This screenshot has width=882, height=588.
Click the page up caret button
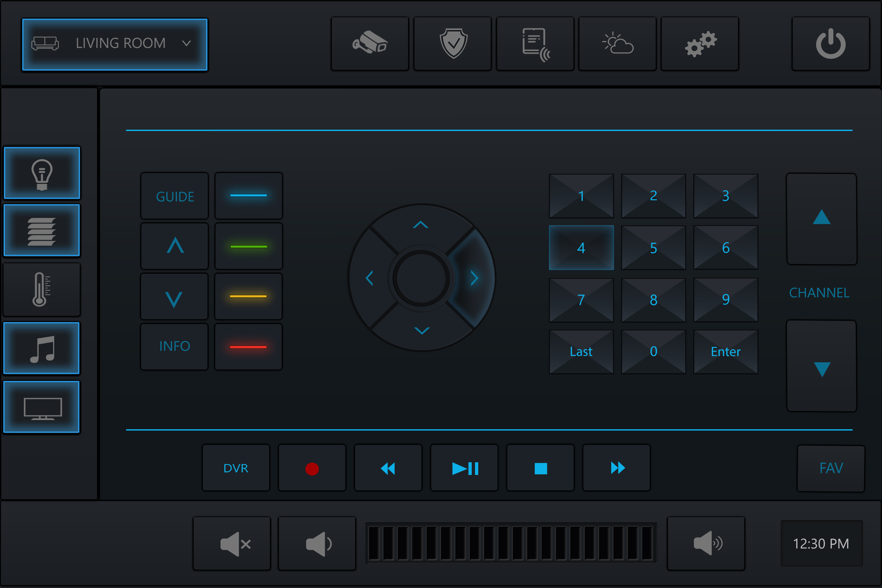pyautogui.click(x=175, y=246)
